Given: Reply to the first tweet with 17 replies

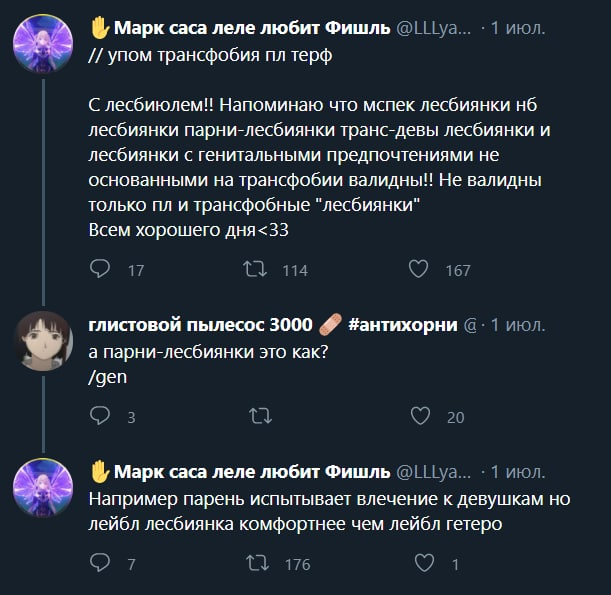Looking at the screenshot, I should click(100, 269).
